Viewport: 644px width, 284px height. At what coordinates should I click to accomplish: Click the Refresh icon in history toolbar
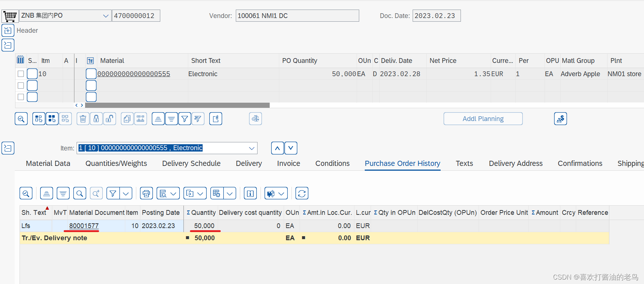pos(302,194)
